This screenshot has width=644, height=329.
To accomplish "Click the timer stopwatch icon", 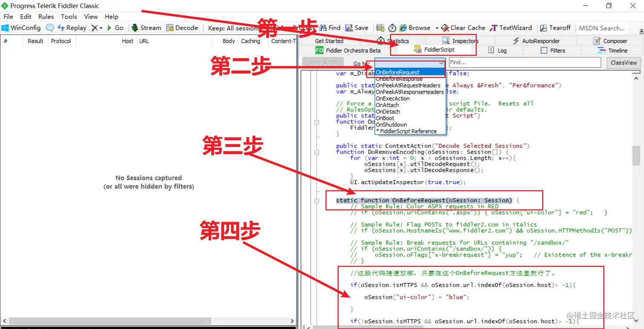I will point(392,28).
